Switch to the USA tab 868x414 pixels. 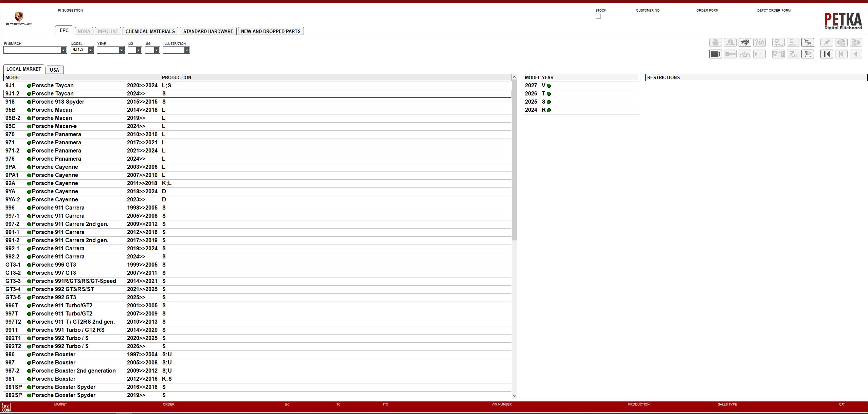(x=55, y=70)
